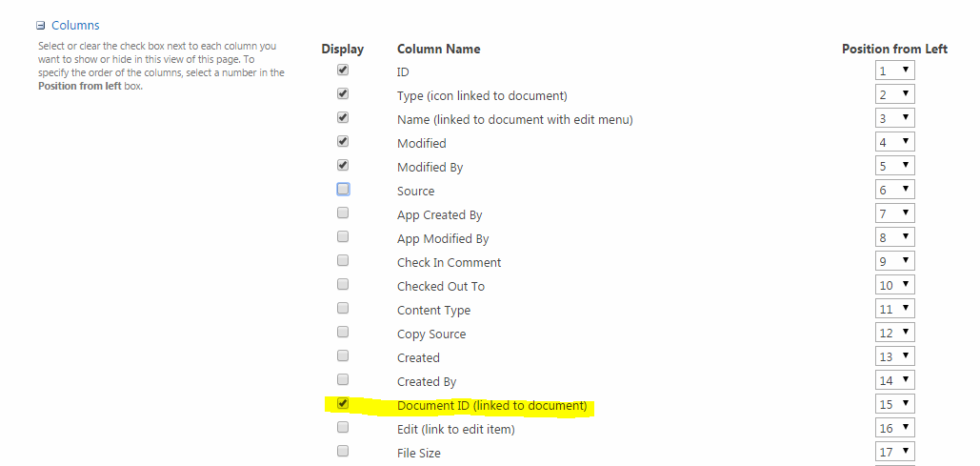This screenshot has height=466, width=980.
Task: Check the File Size column checkbox
Action: (343, 452)
